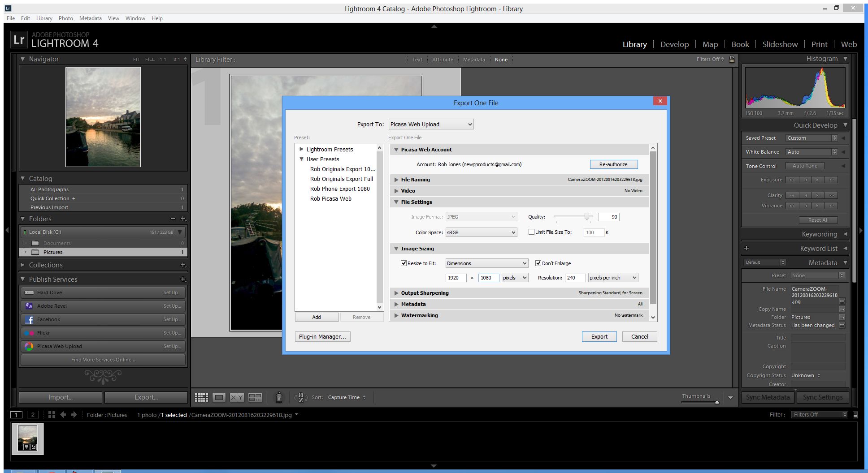868x473 pixels.
Task: Click the Plug-in Manager button
Action: pos(322,337)
